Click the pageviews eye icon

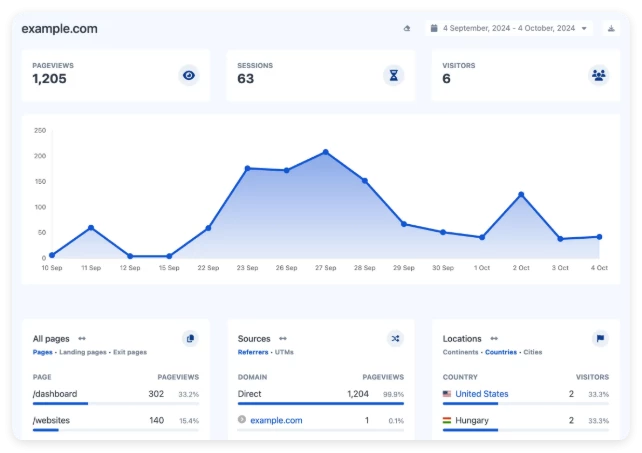[x=189, y=75]
